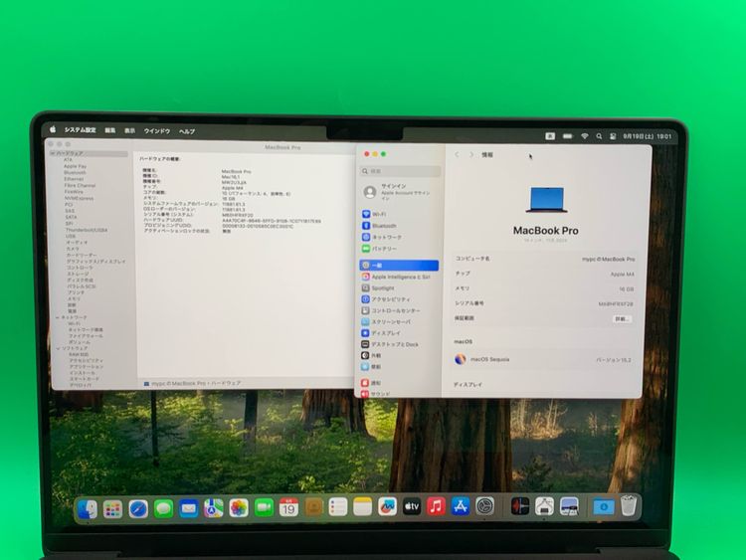
Task: Open Music from the Dock
Action: point(436,506)
